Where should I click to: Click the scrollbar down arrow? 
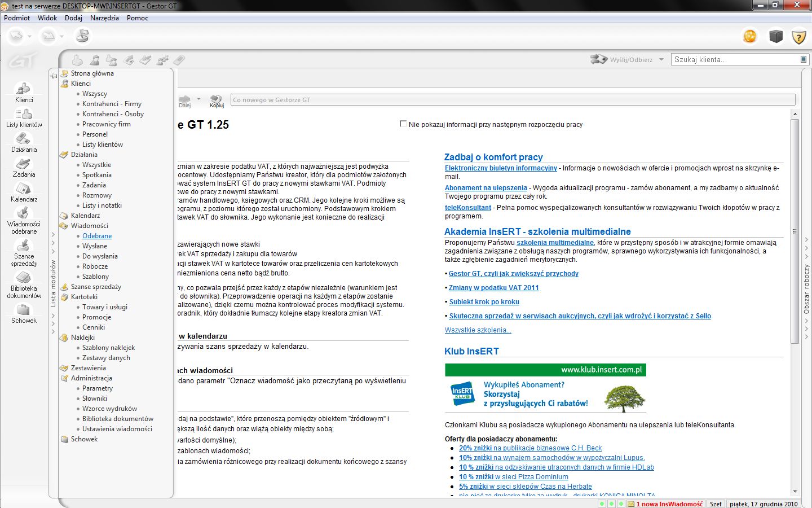tap(795, 492)
